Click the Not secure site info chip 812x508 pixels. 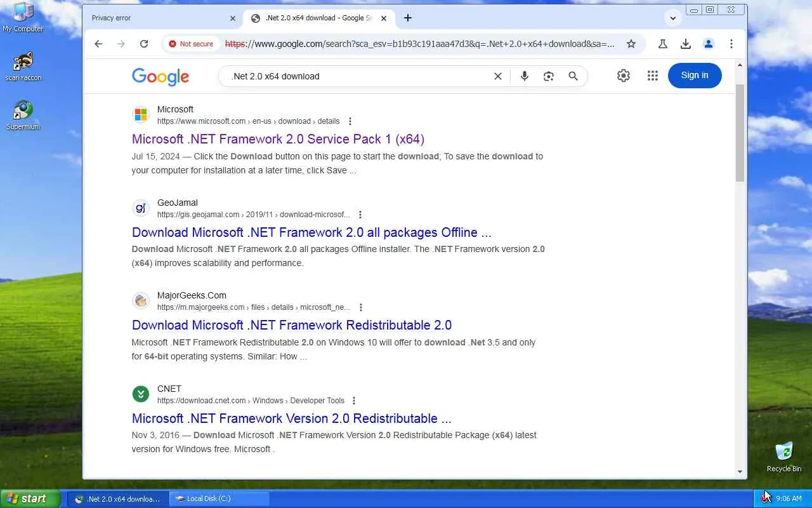pyautogui.click(x=190, y=44)
